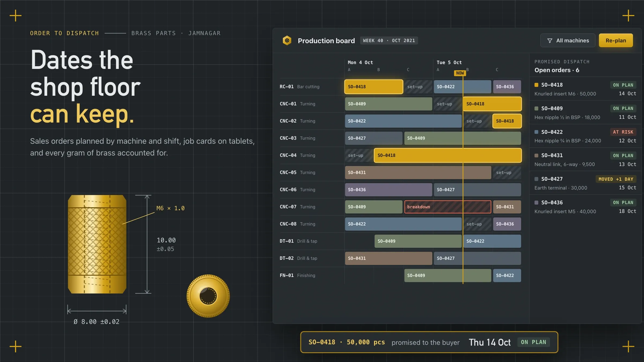Viewport: 644px width, 362px height.
Task: Click ON PLAN badge for SO-0431
Action: tap(623, 156)
